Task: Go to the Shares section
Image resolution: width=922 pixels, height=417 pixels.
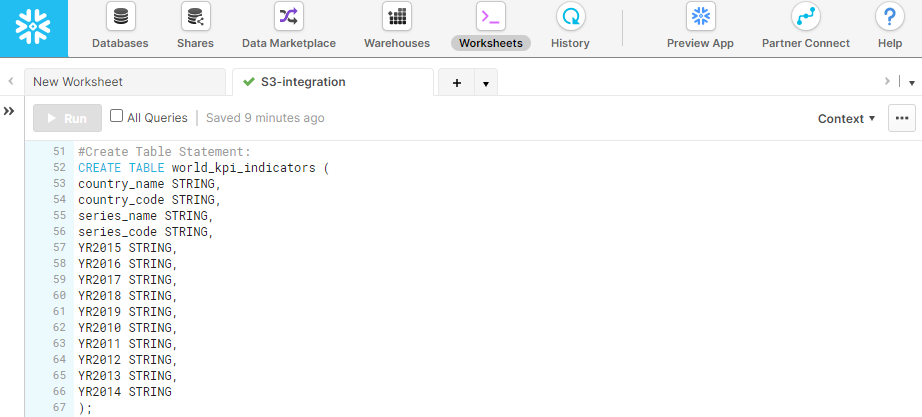Action: click(195, 28)
